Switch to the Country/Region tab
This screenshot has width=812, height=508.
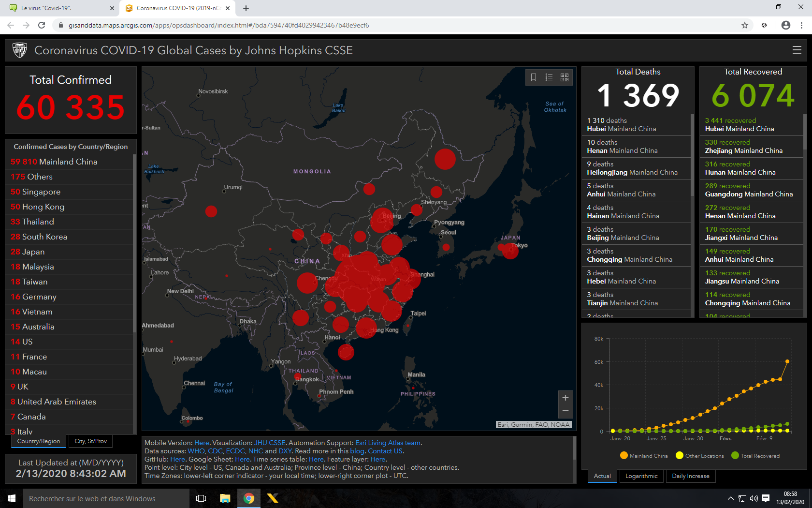point(39,441)
